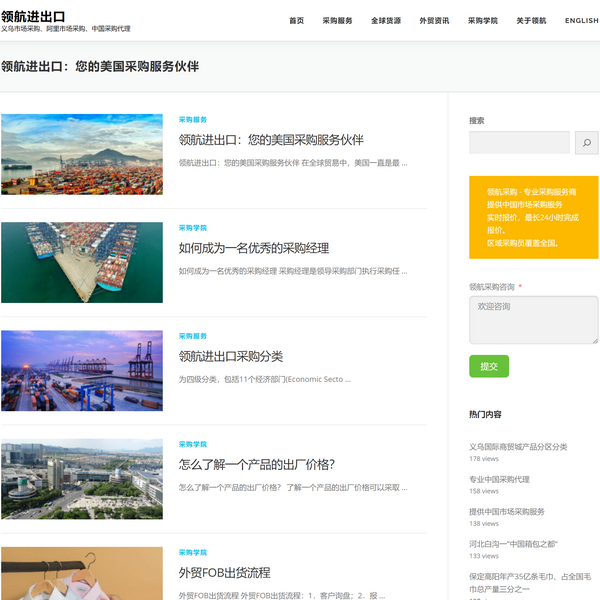
Task: Focus the 欢迎咨询 inquiry text area
Action: [x=533, y=320]
